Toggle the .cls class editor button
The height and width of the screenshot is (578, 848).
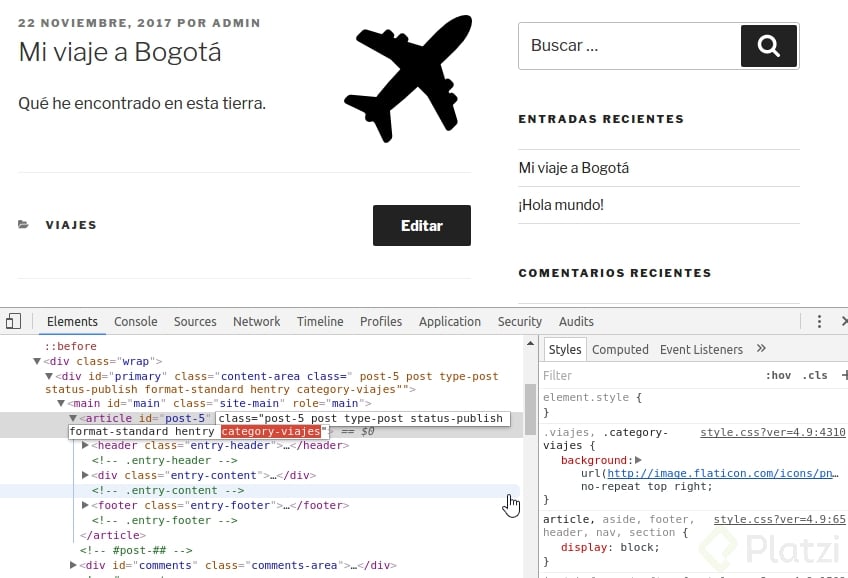(815, 375)
